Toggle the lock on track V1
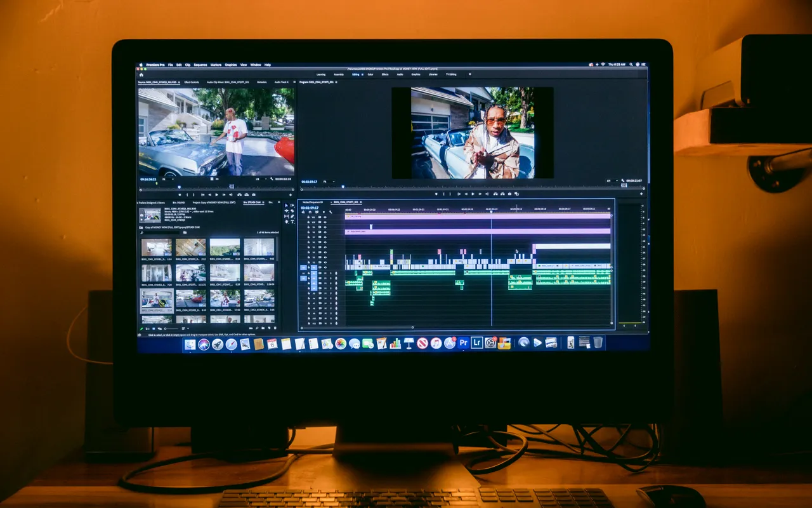Viewport: 812px width, 508px height. click(x=309, y=267)
